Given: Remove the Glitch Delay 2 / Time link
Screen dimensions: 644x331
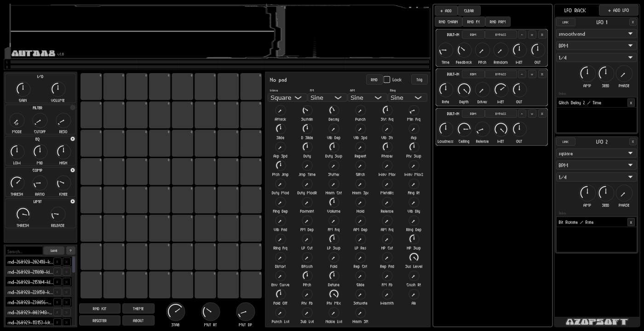Looking at the screenshot, I should [631, 103].
